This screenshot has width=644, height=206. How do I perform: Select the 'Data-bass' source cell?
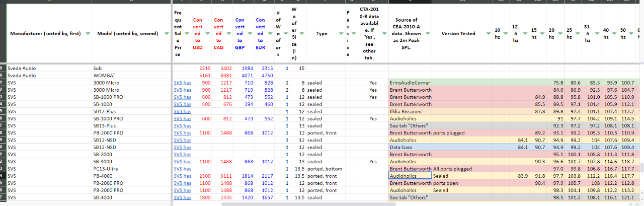coord(410,147)
